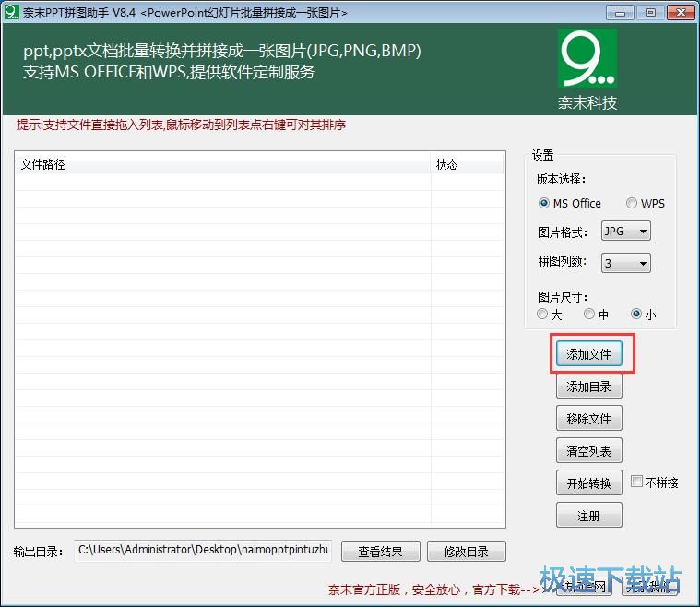Click the 图片尺寸 label
The height and width of the screenshot is (607, 700).
pos(563,297)
